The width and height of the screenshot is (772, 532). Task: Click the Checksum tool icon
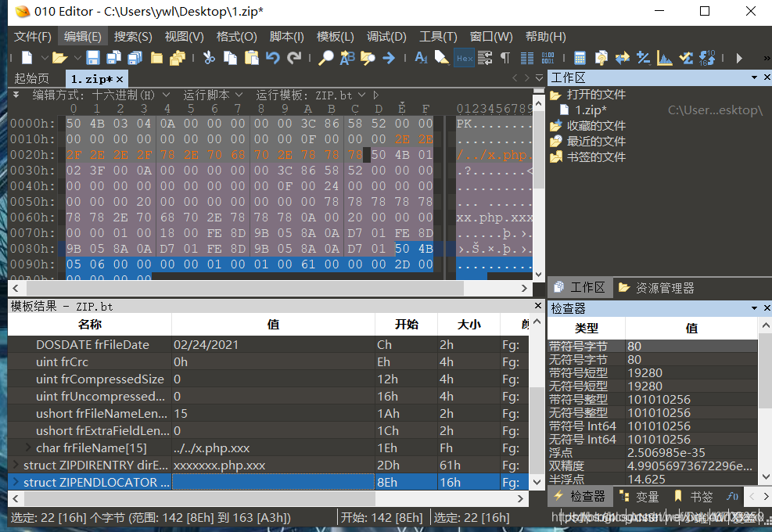point(686,58)
